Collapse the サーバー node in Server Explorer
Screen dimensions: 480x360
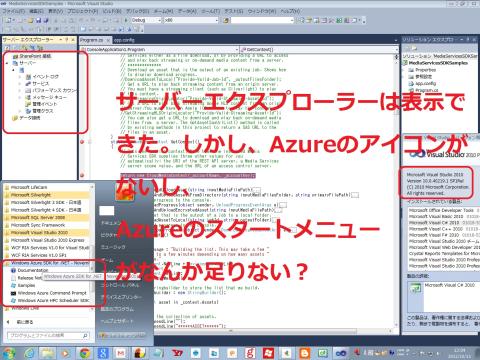click(x=7, y=63)
